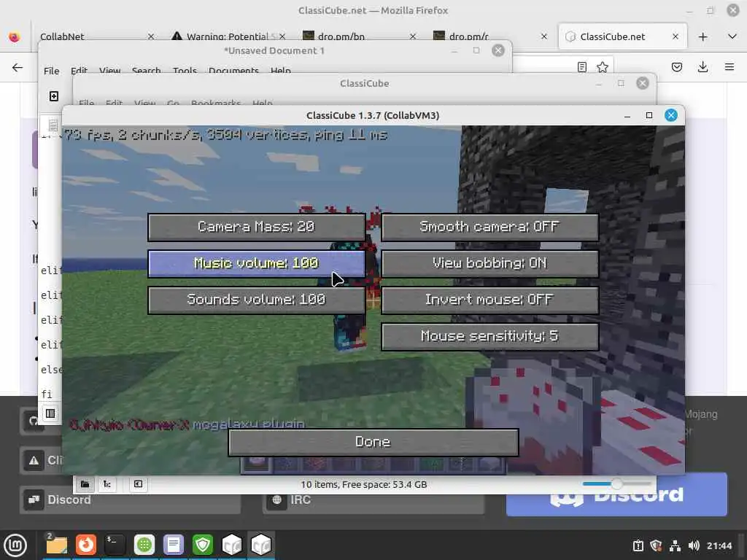Select the first hotbar slot in game
Viewport: 747px width, 560px height.
257,463
